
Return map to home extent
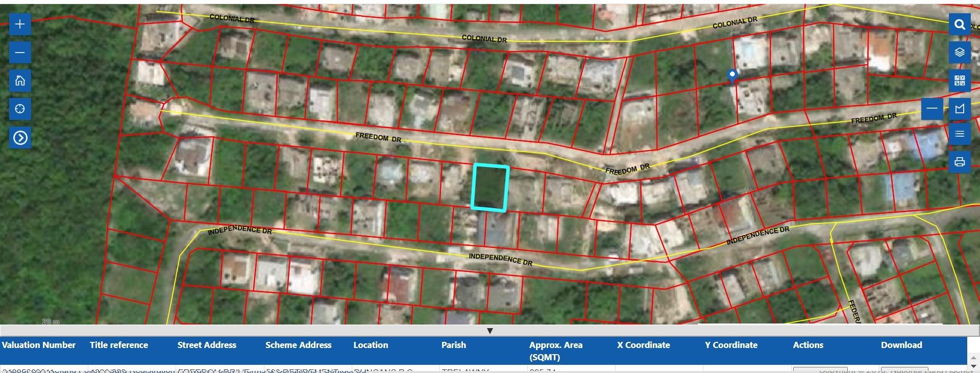pyautogui.click(x=20, y=81)
